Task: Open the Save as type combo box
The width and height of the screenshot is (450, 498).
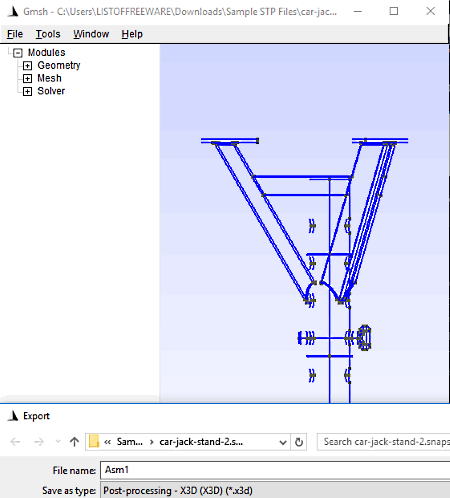Action: (x=275, y=490)
